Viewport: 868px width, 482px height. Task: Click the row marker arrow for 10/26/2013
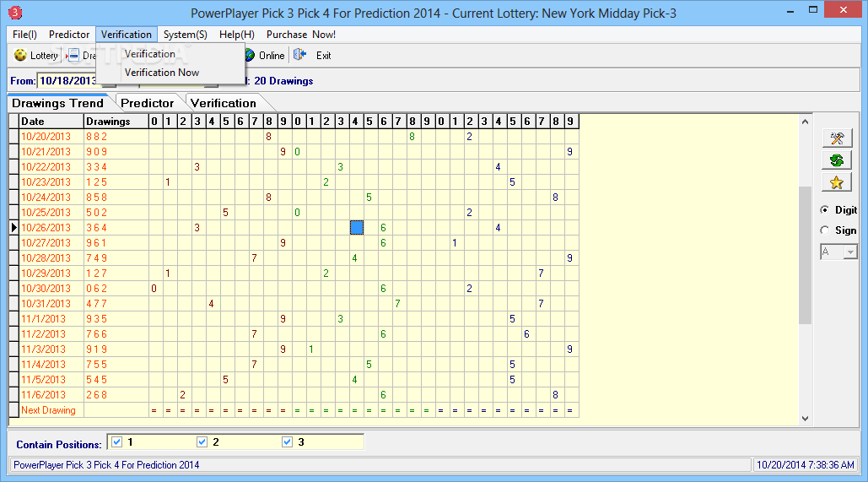coord(14,228)
